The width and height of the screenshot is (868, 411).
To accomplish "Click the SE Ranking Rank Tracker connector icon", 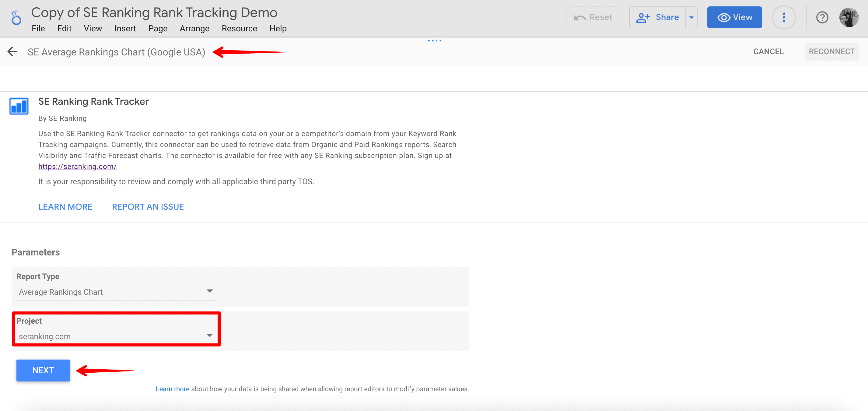I will [19, 106].
